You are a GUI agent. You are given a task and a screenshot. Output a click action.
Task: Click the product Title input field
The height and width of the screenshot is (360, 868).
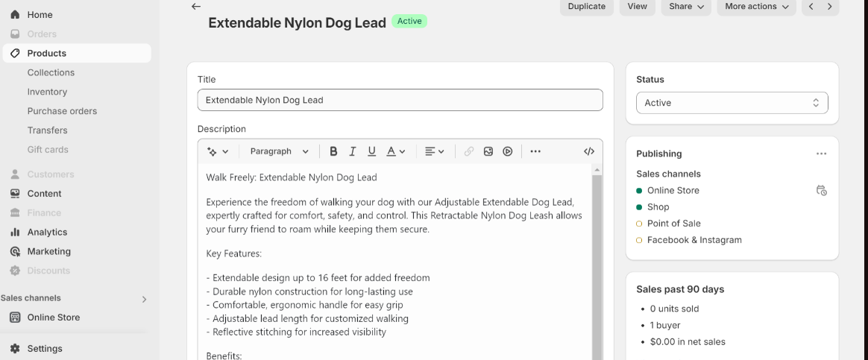point(400,100)
